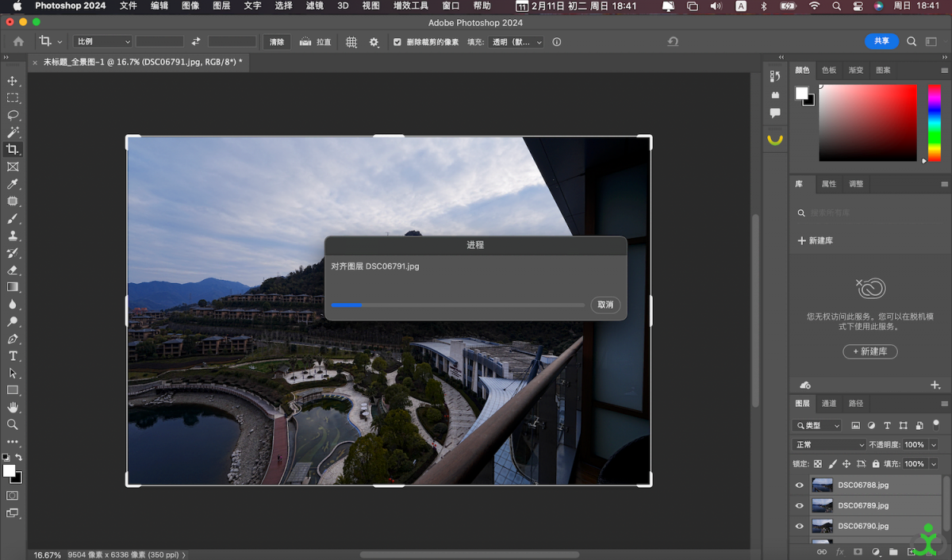Toggle lock position for the layer
The height and width of the screenshot is (560, 952).
pos(846,464)
